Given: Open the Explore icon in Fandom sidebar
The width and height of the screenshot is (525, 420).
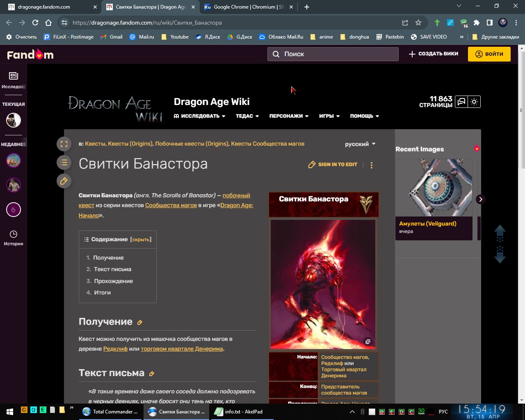Looking at the screenshot, I should click(x=14, y=76).
